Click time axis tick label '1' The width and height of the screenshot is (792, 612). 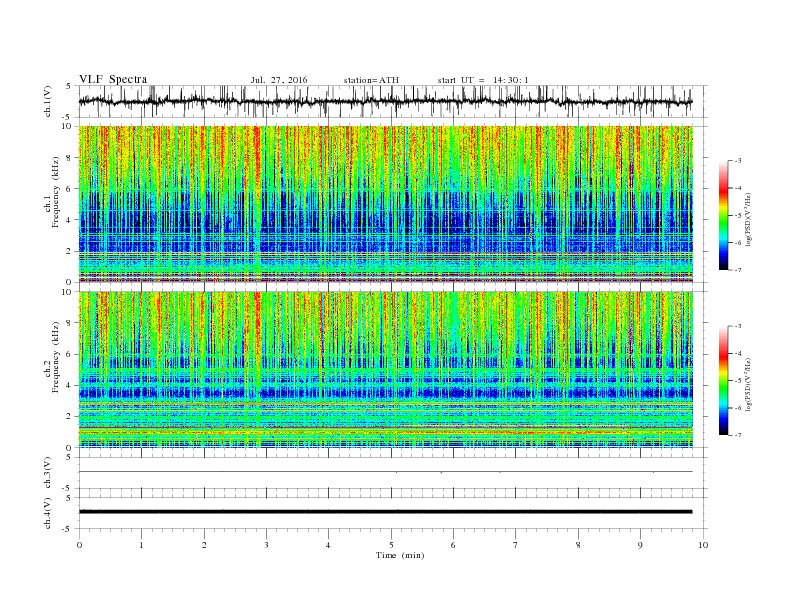click(141, 545)
